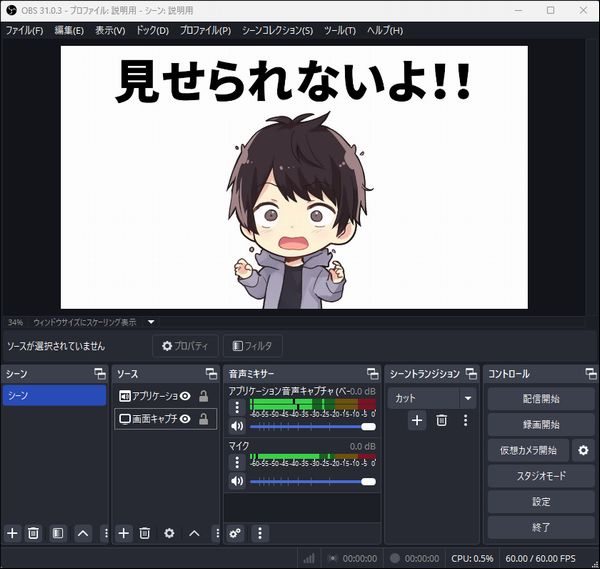
Task: Open the ファイル(F) menu
Action: point(24,31)
